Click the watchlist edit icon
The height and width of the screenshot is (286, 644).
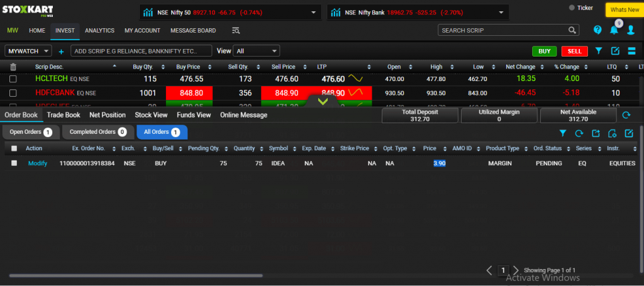(x=615, y=51)
